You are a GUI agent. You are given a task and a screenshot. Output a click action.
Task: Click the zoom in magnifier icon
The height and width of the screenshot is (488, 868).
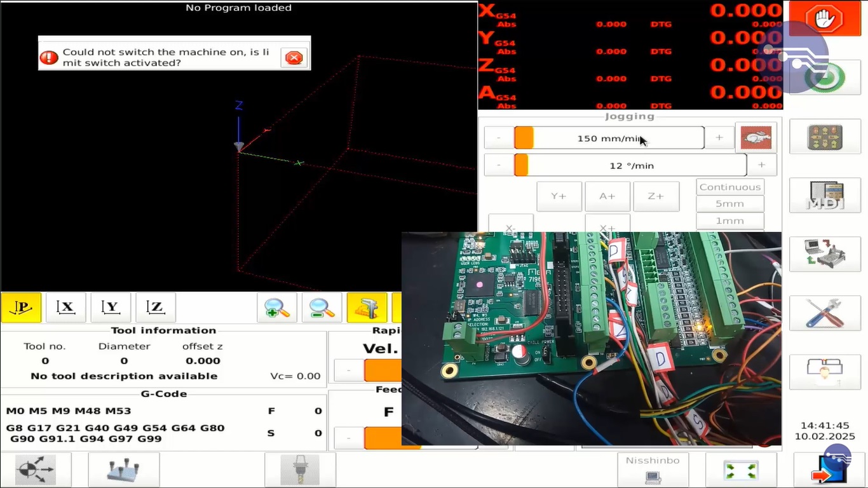[x=276, y=308]
